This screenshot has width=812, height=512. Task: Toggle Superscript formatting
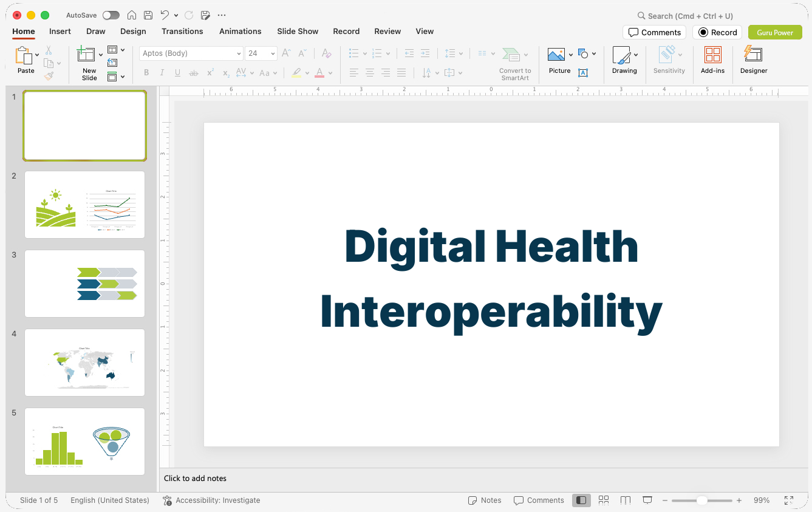(210, 73)
